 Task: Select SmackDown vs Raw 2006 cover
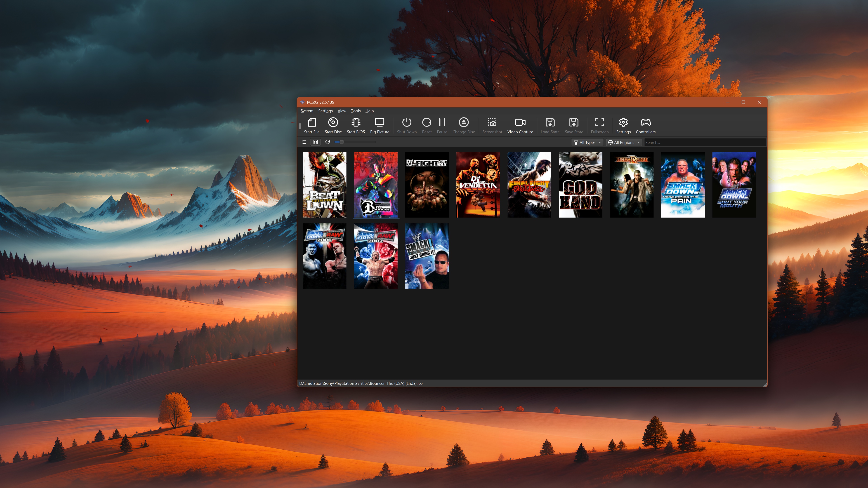point(324,256)
